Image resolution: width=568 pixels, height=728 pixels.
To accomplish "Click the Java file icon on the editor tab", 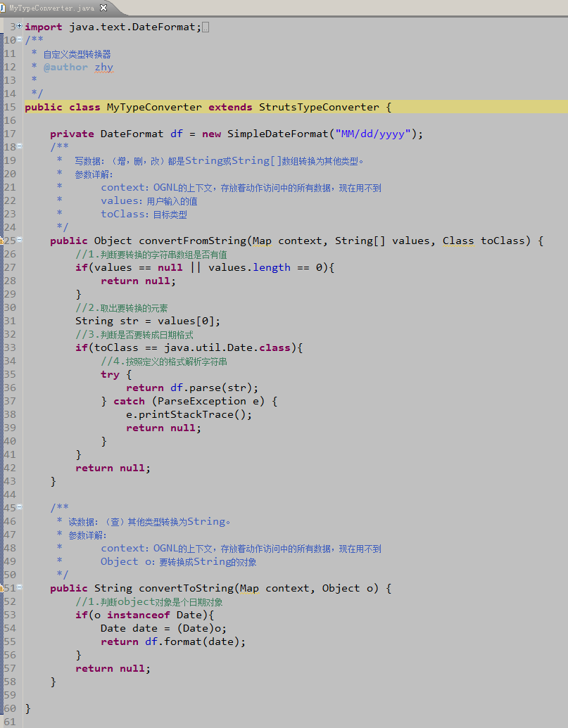I will tap(2, 8).
